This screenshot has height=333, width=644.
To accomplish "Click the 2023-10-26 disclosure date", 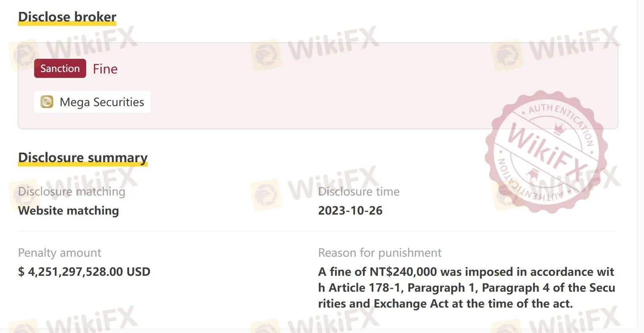I will [x=350, y=211].
